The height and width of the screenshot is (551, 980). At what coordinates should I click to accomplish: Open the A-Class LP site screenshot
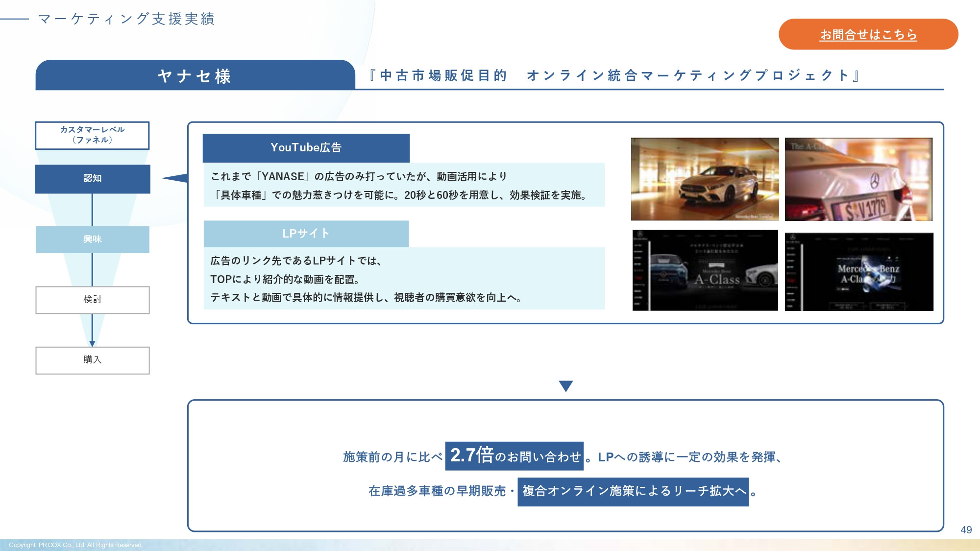pos(705,271)
